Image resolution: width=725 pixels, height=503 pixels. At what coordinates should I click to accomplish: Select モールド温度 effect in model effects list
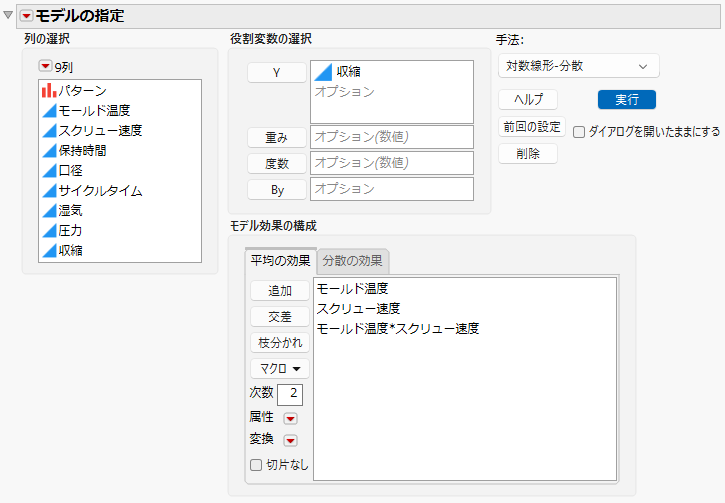click(x=352, y=288)
